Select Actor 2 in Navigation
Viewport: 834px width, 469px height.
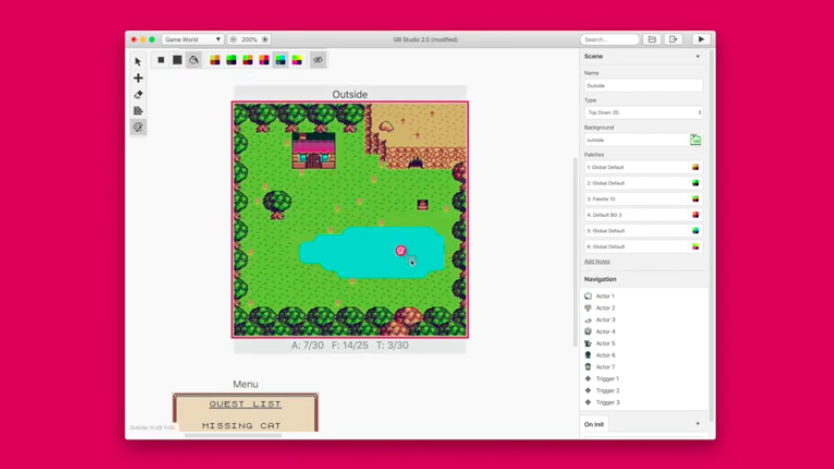(644, 308)
